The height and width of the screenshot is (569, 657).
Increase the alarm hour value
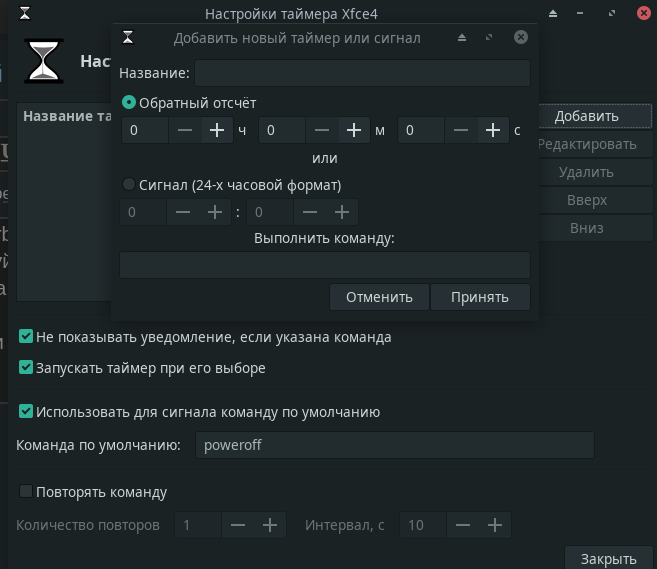(x=215, y=212)
